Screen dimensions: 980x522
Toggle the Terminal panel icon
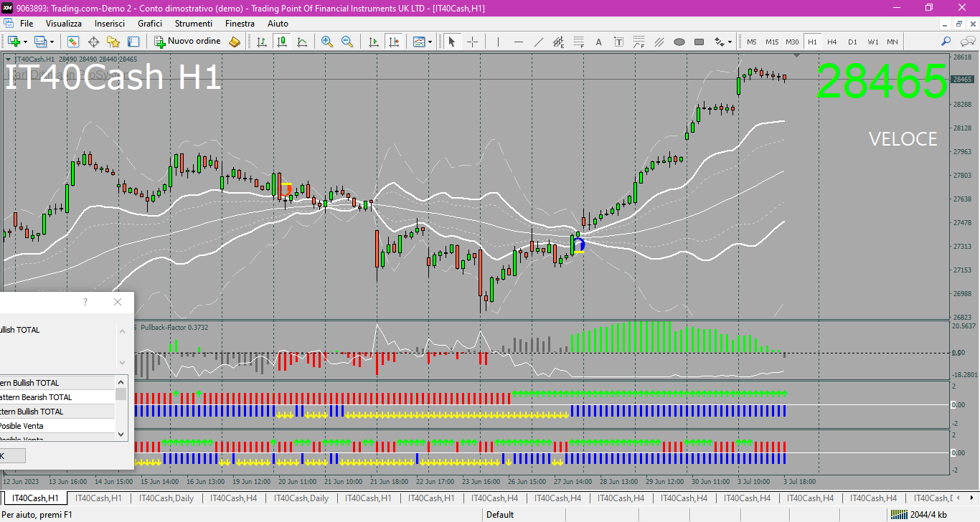(133, 42)
